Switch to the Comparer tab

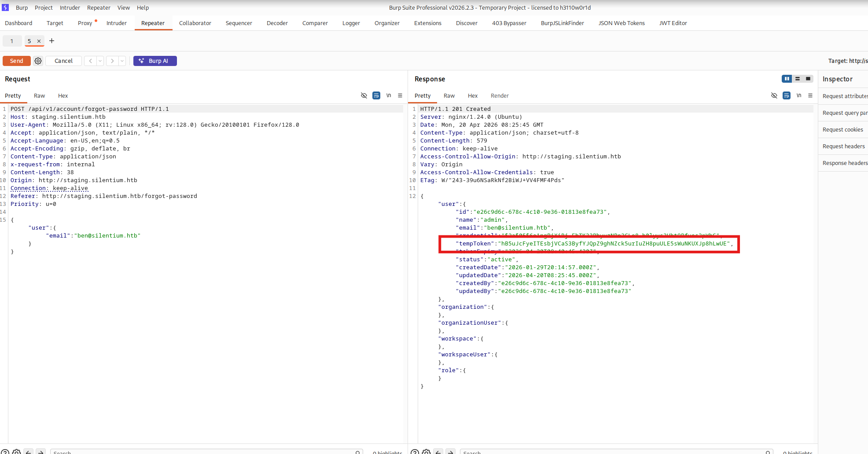[x=315, y=23]
